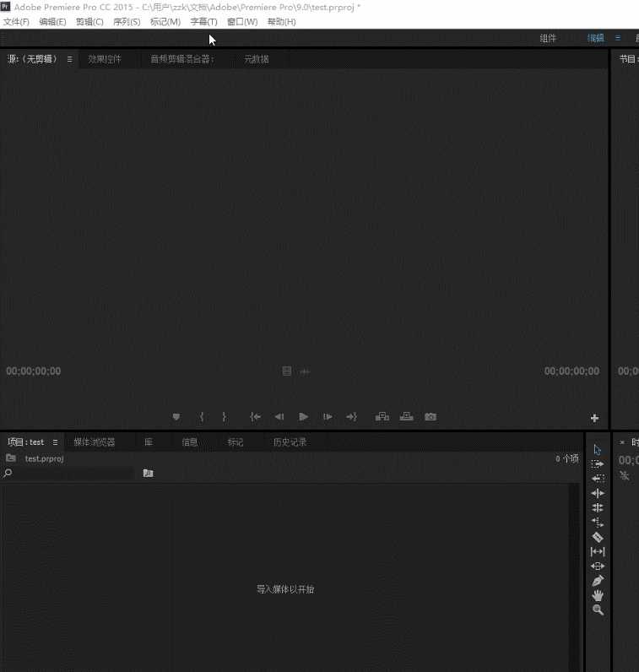Close the Timeline panel tab
Screen dimensions: 639x672
622,442
